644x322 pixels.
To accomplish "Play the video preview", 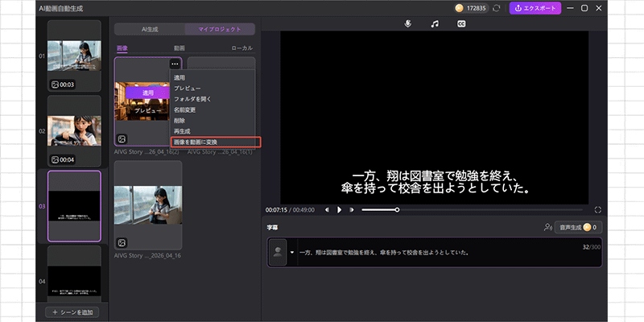I will 339,210.
